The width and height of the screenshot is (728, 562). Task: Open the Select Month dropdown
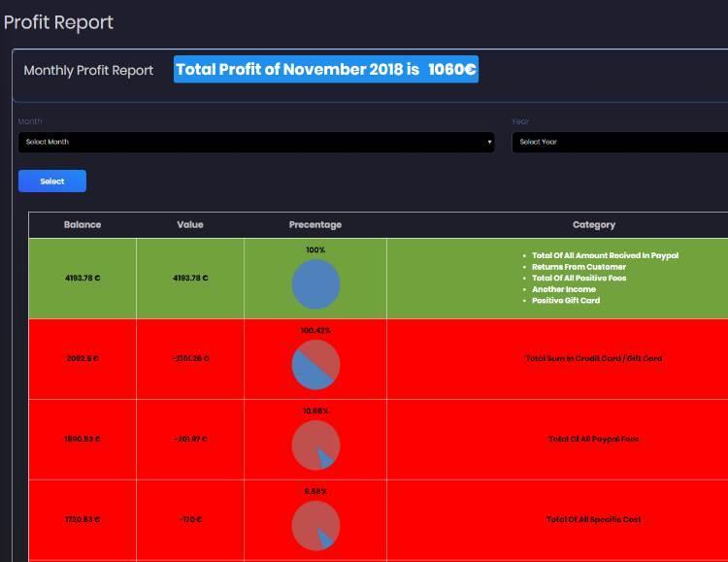coord(256,142)
